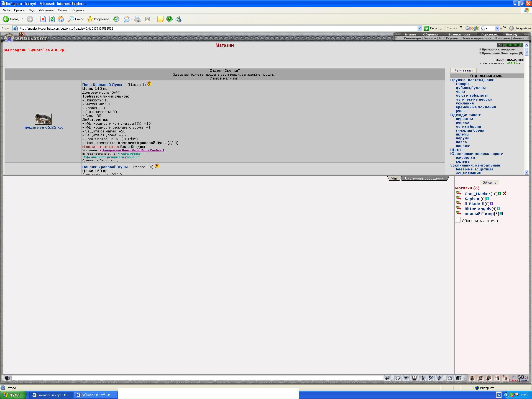This screenshot has height=399, width=532.
Task: Switch to the Чат tab
Action: [x=394, y=178]
